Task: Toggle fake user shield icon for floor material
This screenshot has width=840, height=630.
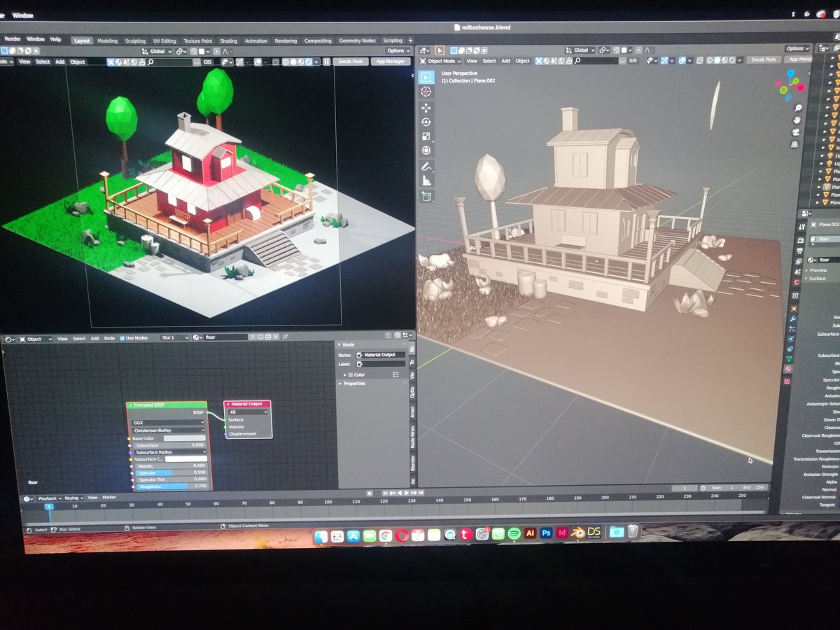Action: point(260,338)
